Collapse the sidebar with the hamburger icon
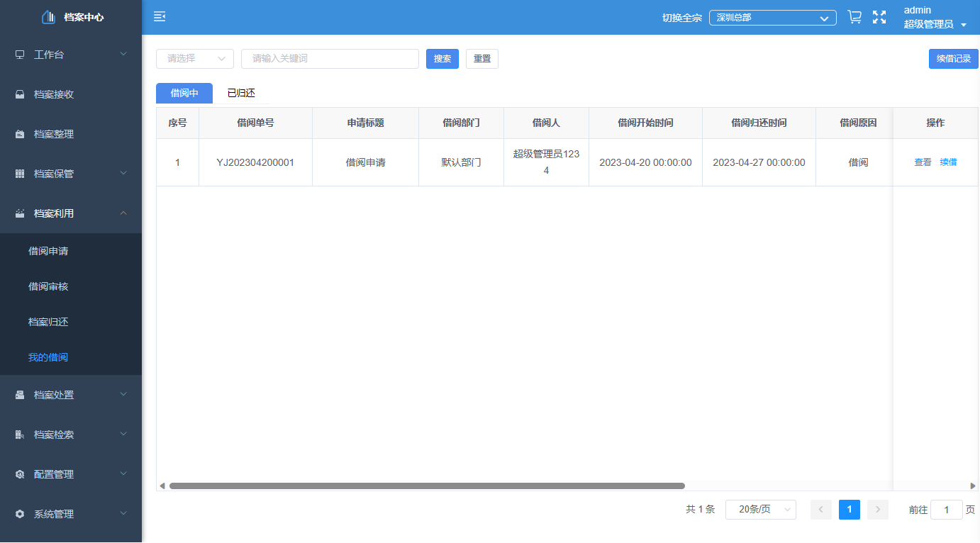This screenshot has width=980, height=543. coord(160,16)
